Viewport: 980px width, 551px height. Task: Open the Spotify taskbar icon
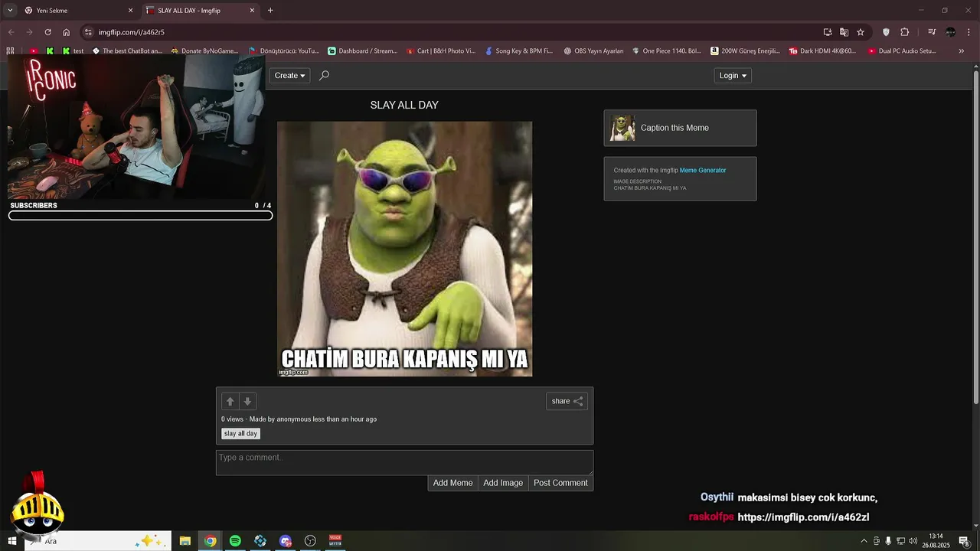pos(235,541)
